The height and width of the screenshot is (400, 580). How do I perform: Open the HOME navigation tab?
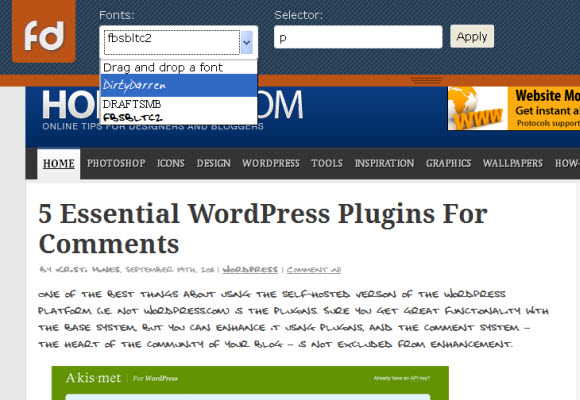coord(58,164)
